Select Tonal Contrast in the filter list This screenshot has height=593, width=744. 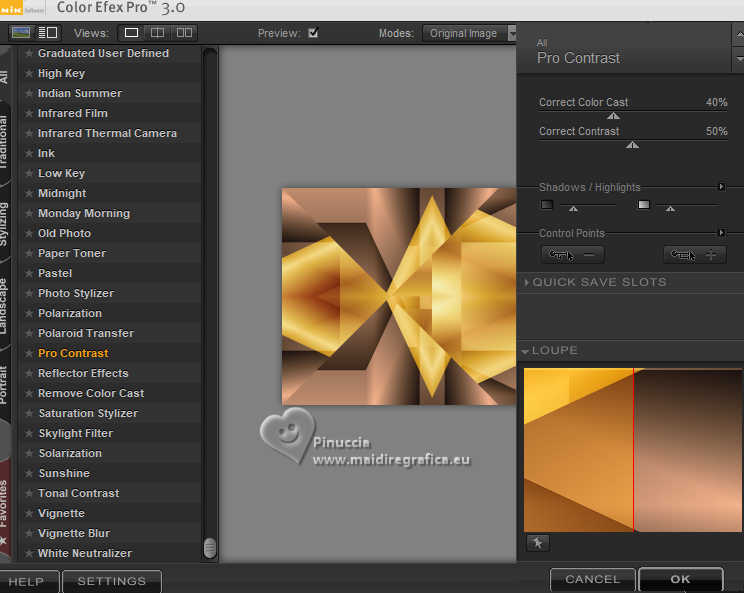coord(78,493)
